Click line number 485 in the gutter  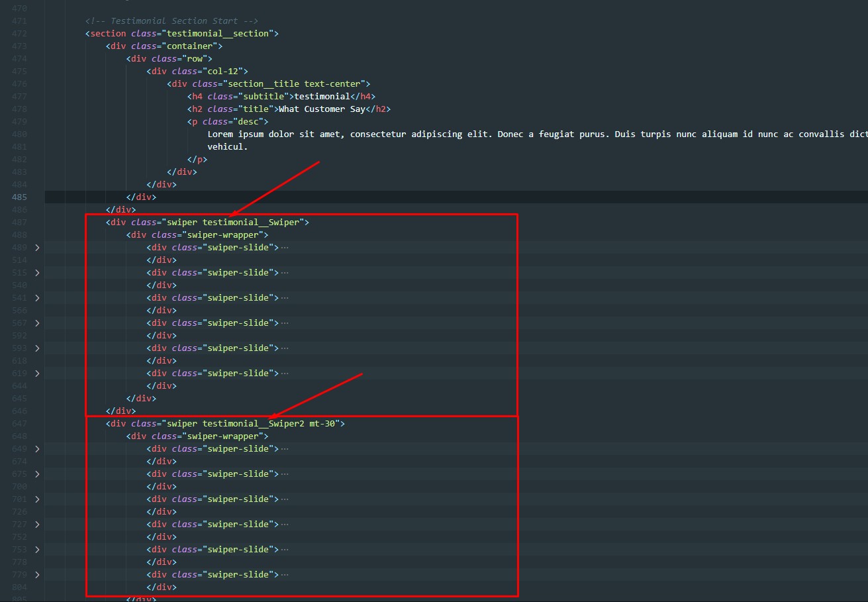click(20, 197)
